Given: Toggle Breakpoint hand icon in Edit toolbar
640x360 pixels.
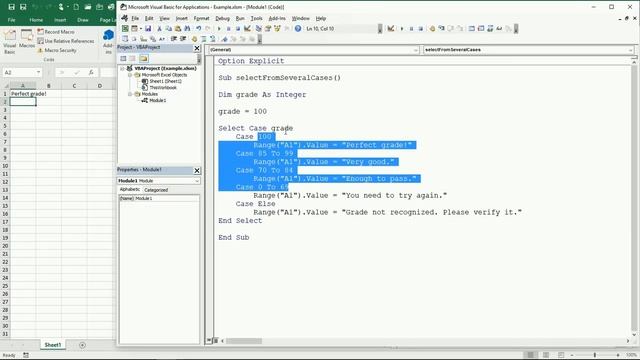Looking at the screenshot, I should tap(194, 39).
